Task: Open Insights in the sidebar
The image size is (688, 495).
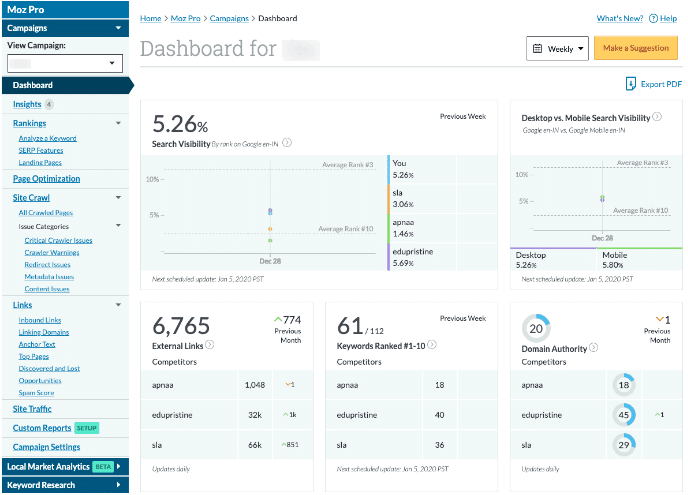Action: (27, 104)
